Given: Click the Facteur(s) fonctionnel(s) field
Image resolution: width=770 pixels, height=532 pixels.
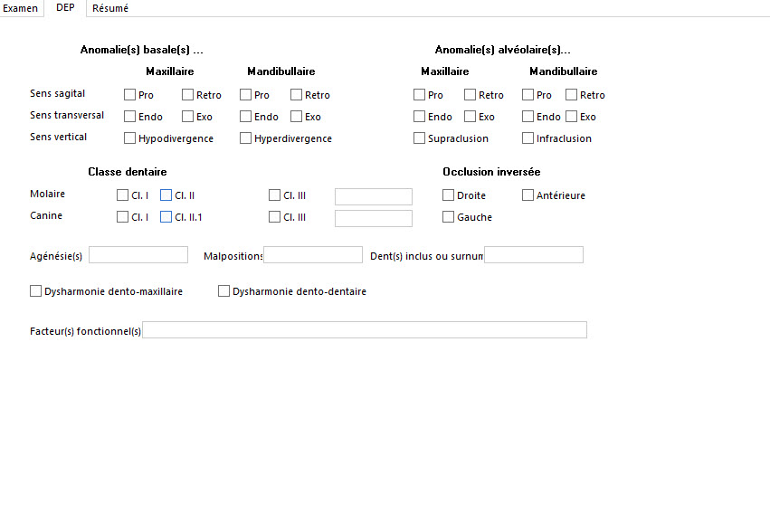Looking at the screenshot, I should click(x=365, y=329).
